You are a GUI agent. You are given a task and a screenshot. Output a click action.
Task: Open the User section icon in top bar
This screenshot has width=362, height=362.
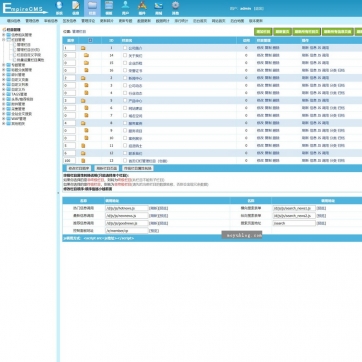point(125,8)
